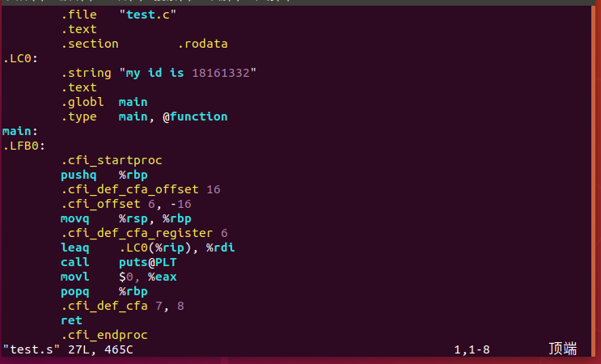
Task: Click the "test.s" 27L, 465C status text
Action: (x=68, y=349)
